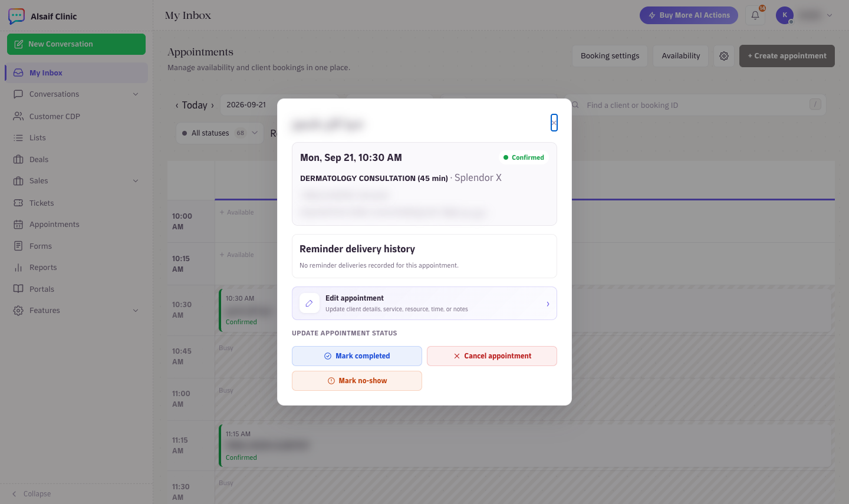Click the Find a client search field
The height and width of the screenshot is (504, 849).
(x=696, y=105)
